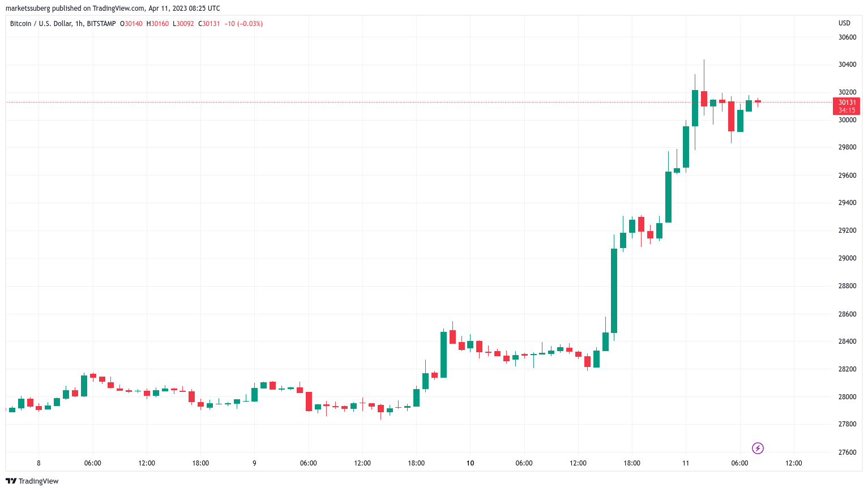Image resolution: width=868 pixels, height=491 pixels.
Task: Click the tall green candle near 29000
Action: tap(614, 291)
